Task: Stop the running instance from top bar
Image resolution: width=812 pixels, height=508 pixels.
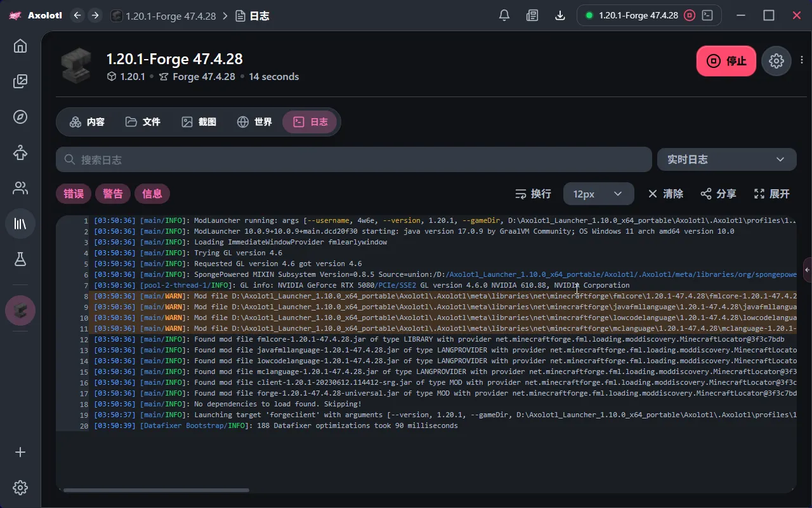Action: (x=690, y=15)
